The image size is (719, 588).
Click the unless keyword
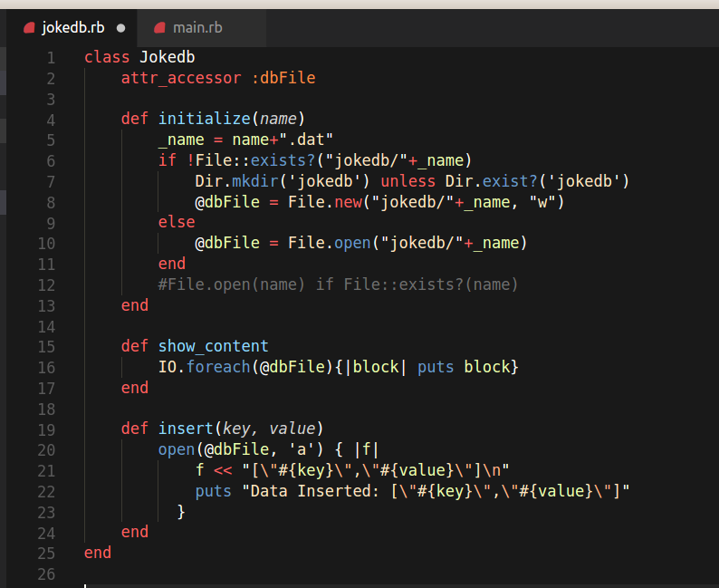point(408,181)
